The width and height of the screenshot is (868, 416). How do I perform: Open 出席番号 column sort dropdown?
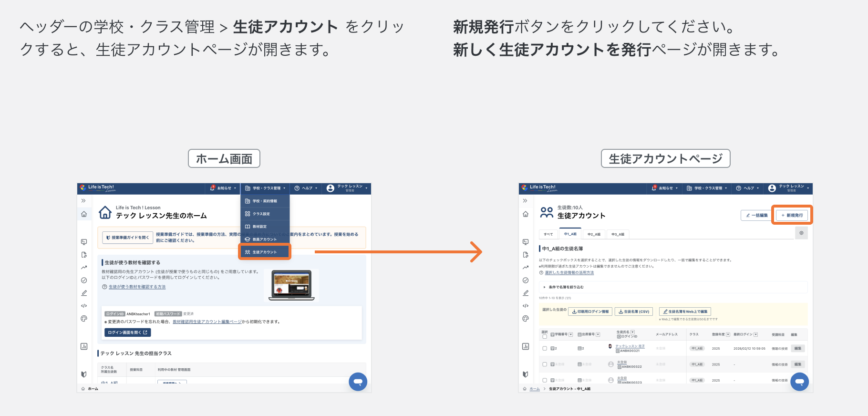pyautogui.click(x=598, y=334)
